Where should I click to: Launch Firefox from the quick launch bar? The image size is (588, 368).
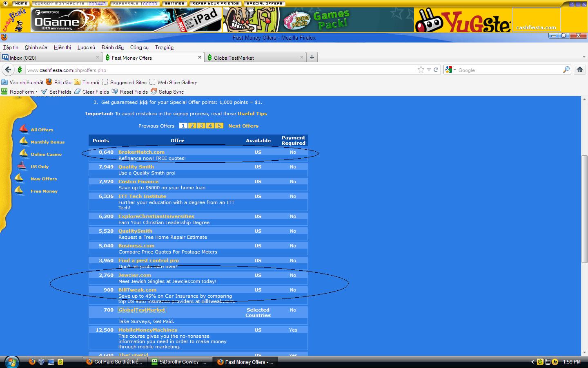tap(32, 362)
